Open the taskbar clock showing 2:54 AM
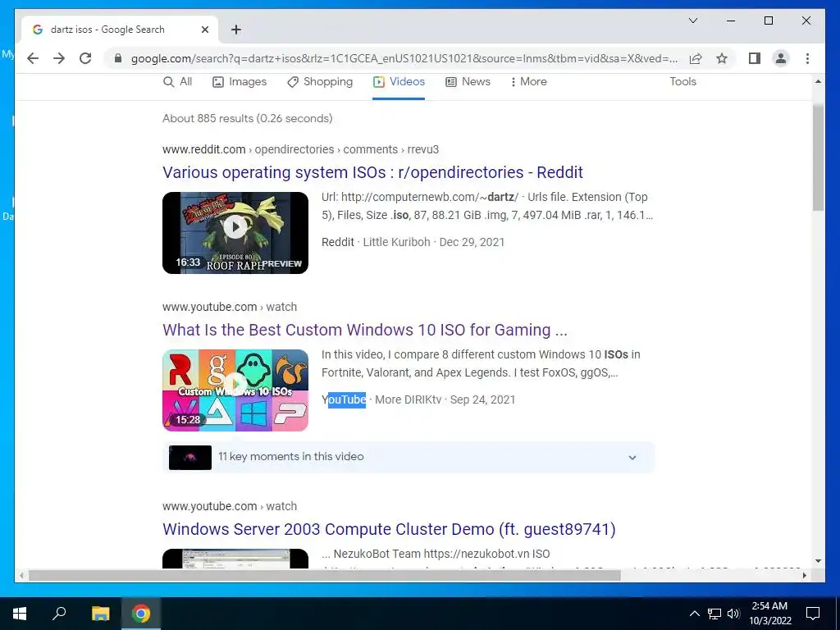Screen dimensions: 840x630 [769, 614]
